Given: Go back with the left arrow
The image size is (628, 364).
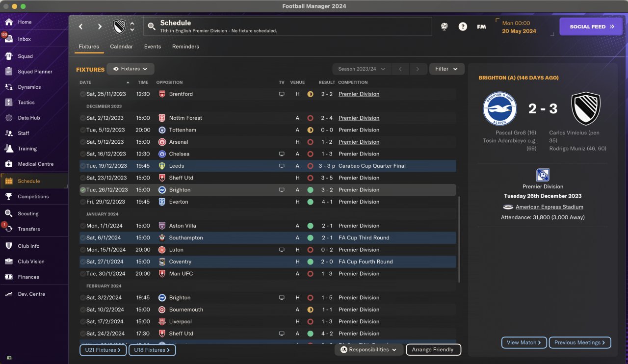Looking at the screenshot, I should point(81,26).
